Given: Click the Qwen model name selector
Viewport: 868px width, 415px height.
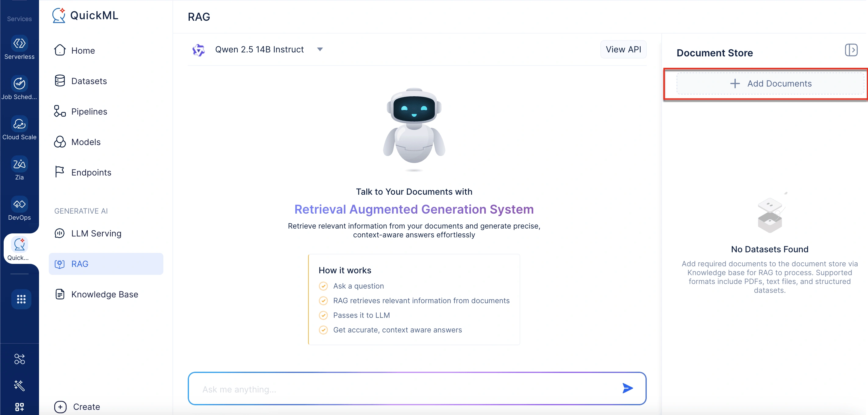Looking at the screenshot, I should coord(259,50).
